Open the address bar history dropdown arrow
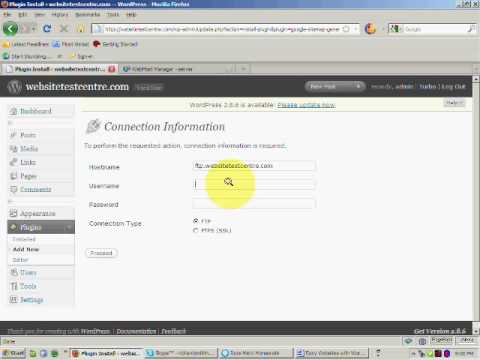This screenshot has width=480, height=360. pos(356,29)
